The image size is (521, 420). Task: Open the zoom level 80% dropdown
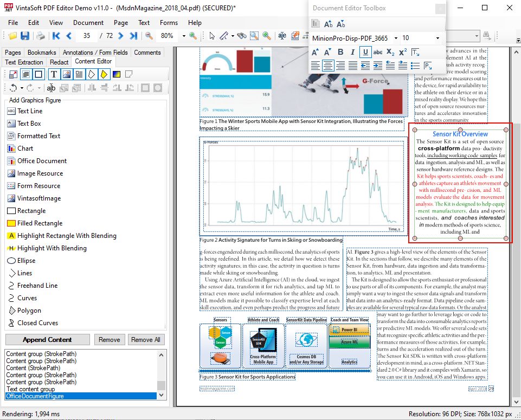pyautogui.click(x=184, y=36)
